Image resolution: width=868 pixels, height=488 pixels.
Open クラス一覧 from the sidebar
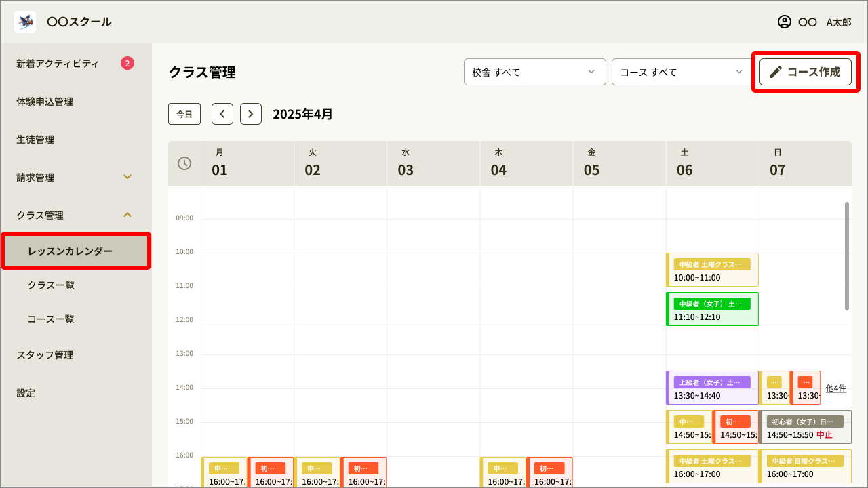pos(51,285)
